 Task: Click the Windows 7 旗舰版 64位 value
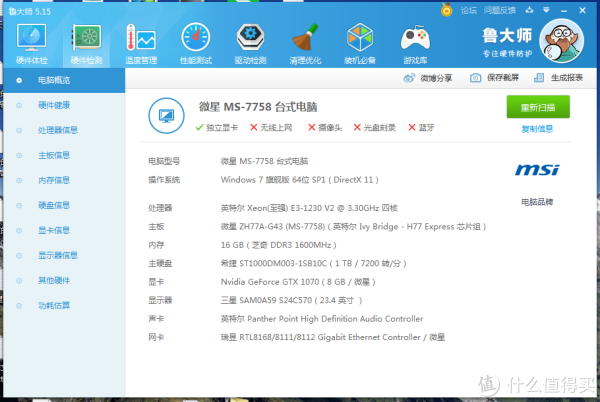pyautogui.click(x=300, y=180)
